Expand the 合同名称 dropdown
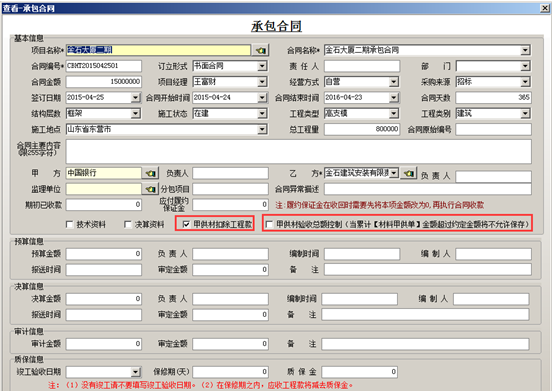The width and height of the screenshot is (552, 392). tap(525, 50)
